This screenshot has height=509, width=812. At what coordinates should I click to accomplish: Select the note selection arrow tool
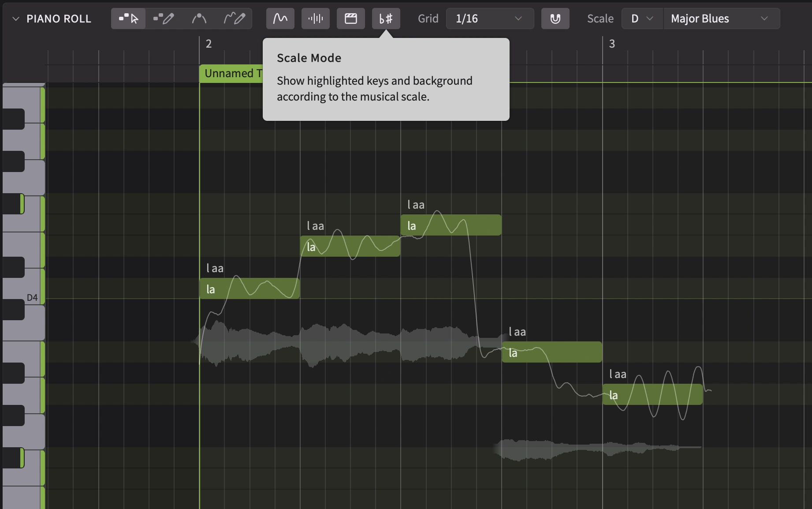pyautogui.click(x=128, y=19)
